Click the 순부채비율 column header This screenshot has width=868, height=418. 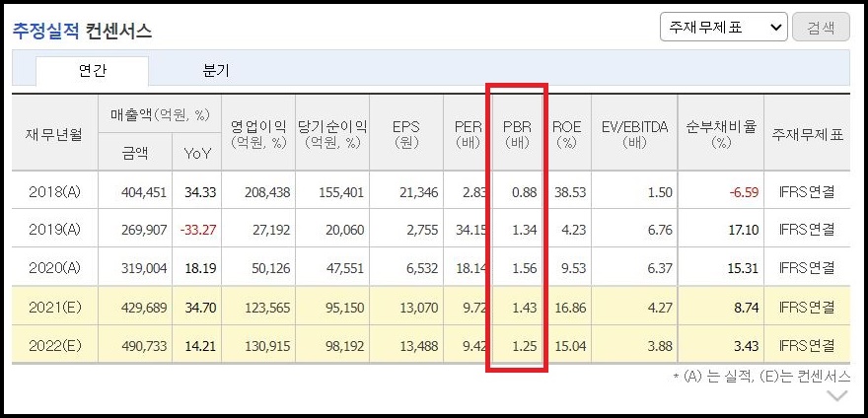point(720,134)
